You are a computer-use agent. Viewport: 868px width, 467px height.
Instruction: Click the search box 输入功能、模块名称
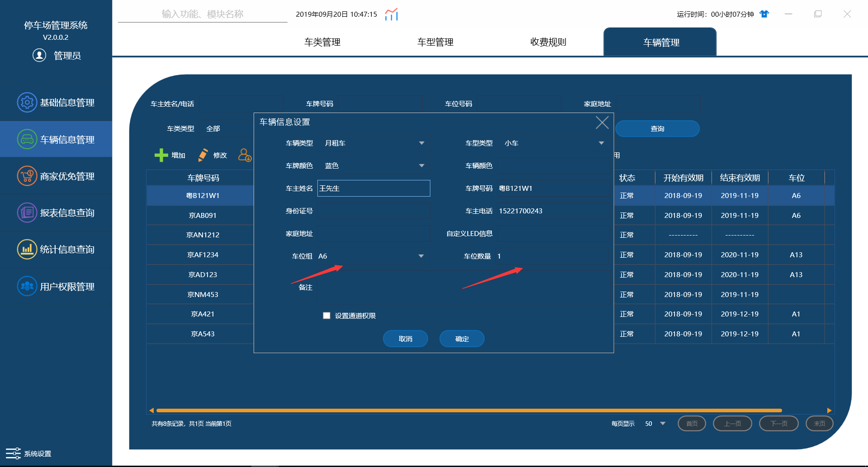pyautogui.click(x=203, y=14)
